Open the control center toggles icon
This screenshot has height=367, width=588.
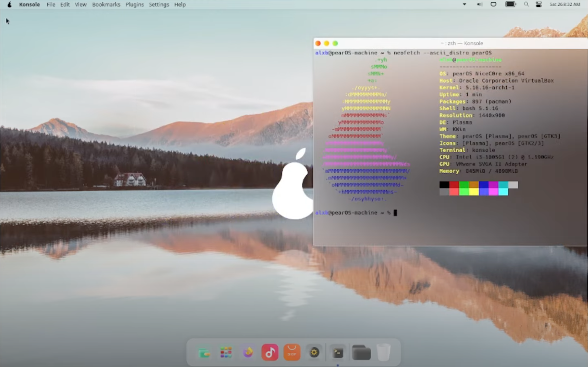pyautogui.click(x=539, y=4)
